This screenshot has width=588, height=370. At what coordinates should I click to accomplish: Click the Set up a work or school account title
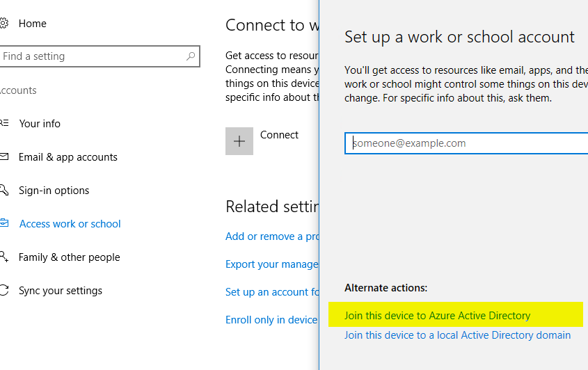click(x=459, y=37)
